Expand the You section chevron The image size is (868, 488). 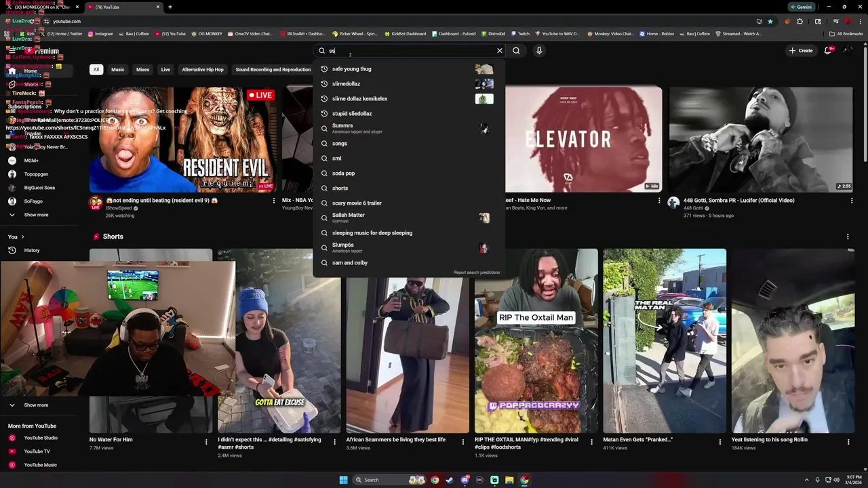pos(22,237)
